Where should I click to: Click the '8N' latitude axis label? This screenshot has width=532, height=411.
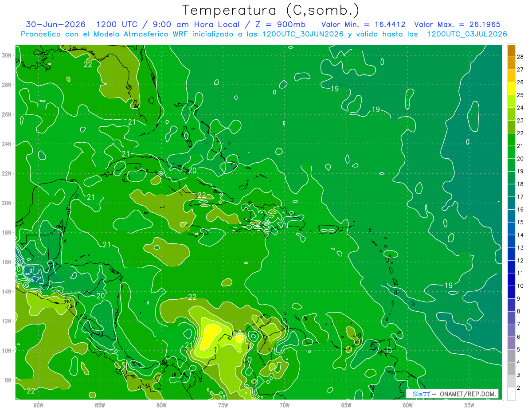click(x=9, y=380)
